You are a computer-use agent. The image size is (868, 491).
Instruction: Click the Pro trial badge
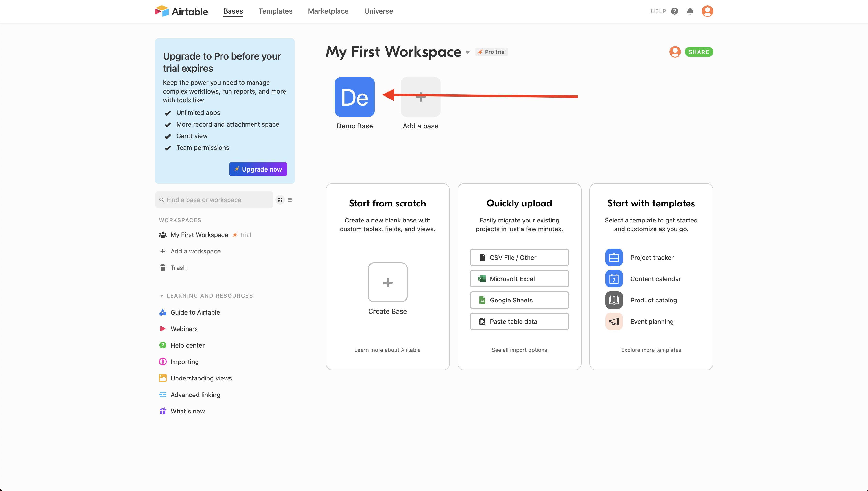[x=491, y=52]
